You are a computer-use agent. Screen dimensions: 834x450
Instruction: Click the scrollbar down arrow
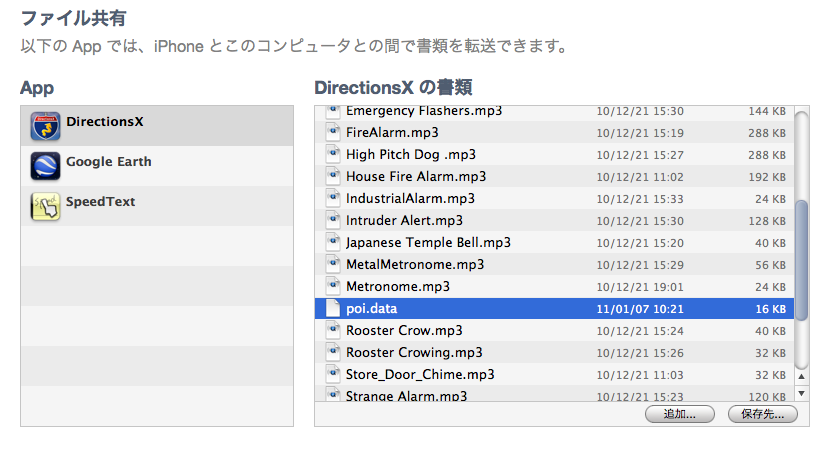tap(802, 394)
